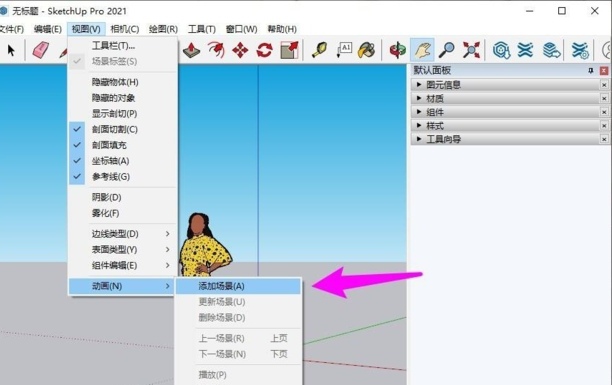Select the Rotate tool
This screenshot has width=612, height=385.
pyautogui.click(x=264, y=50)
